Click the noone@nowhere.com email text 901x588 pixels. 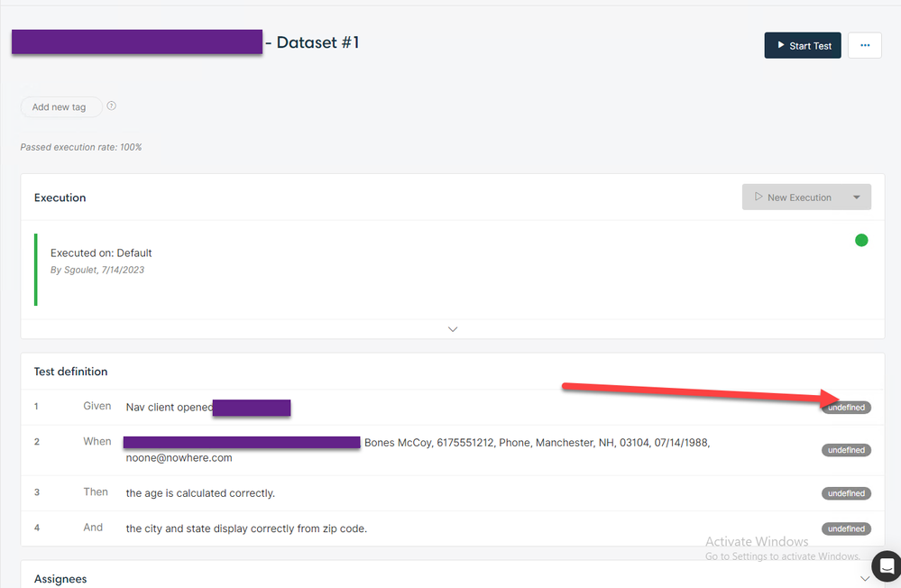pyautogui.click(x=179, y=458)
